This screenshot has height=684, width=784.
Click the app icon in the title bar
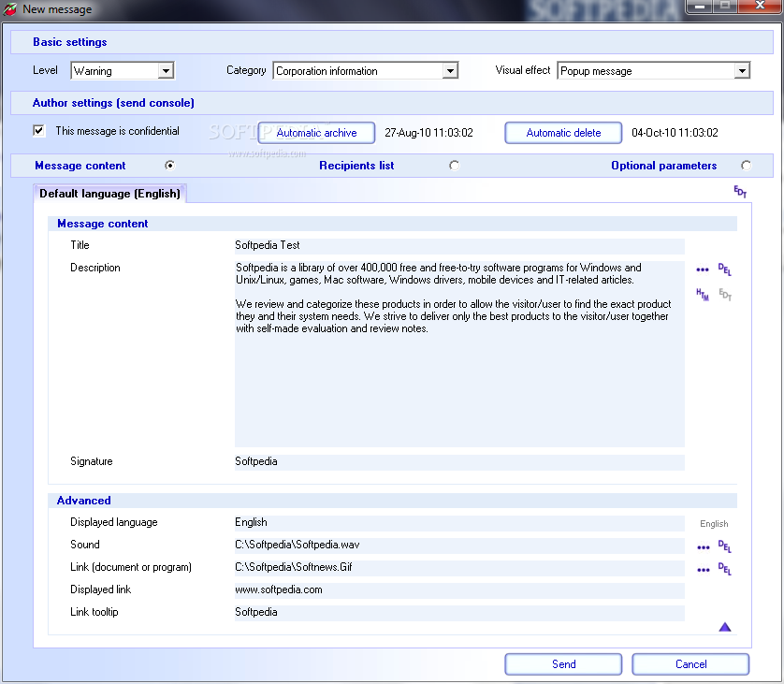10,9
